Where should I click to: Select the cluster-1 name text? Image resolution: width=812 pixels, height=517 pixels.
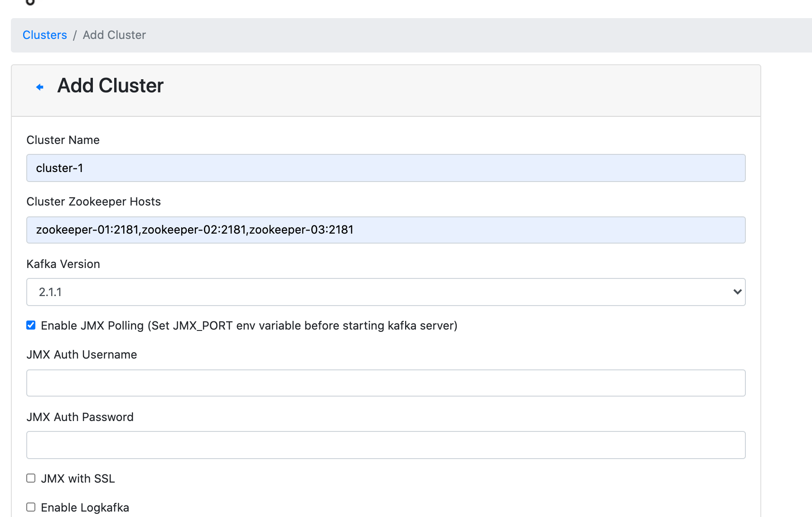pos(59,168)
